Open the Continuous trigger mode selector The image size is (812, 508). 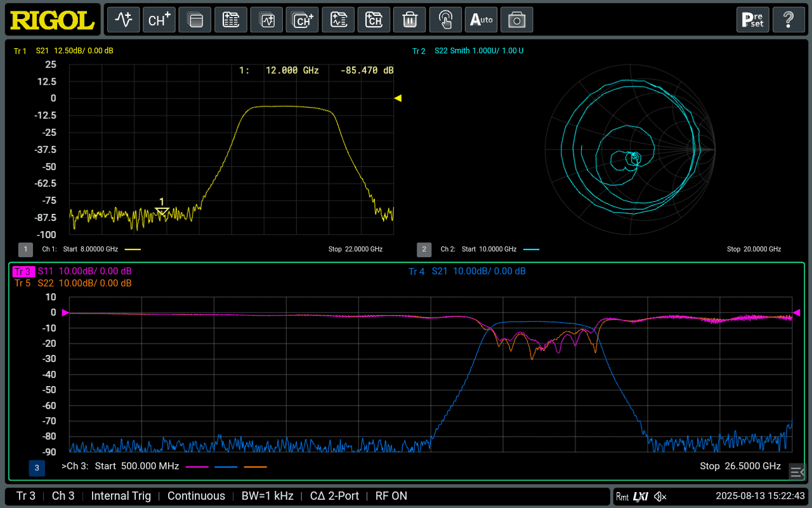pos(196,496)
